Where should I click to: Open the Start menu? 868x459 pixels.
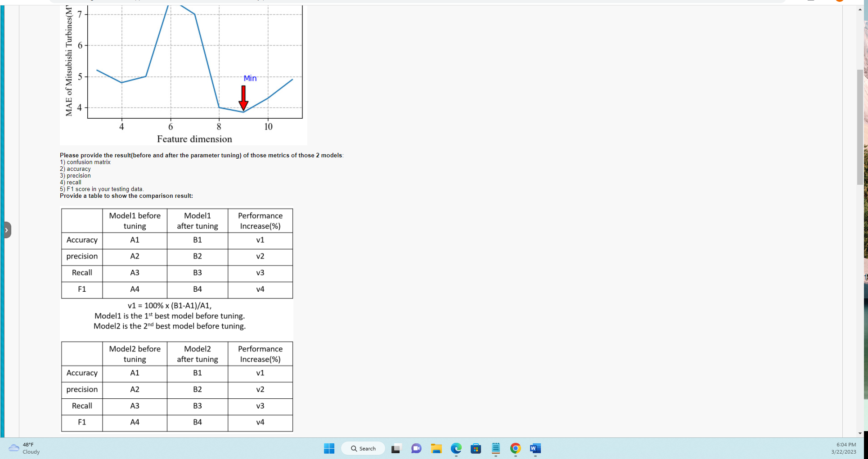329,448
